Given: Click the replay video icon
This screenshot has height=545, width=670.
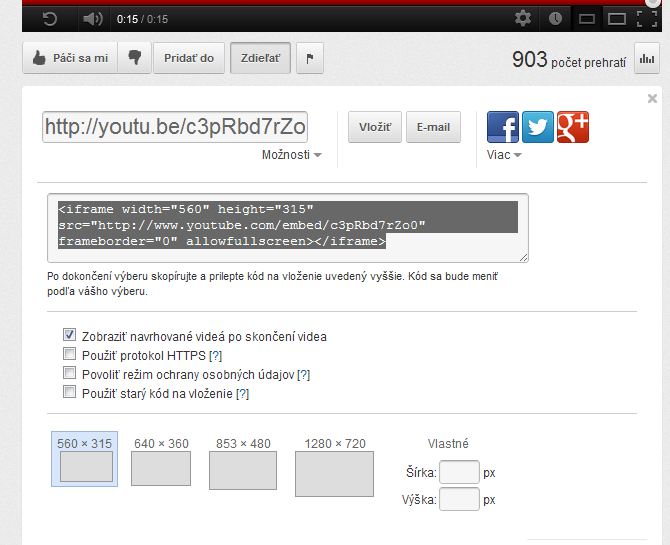Looking at the screenshot, I should [x=50, y=19].
